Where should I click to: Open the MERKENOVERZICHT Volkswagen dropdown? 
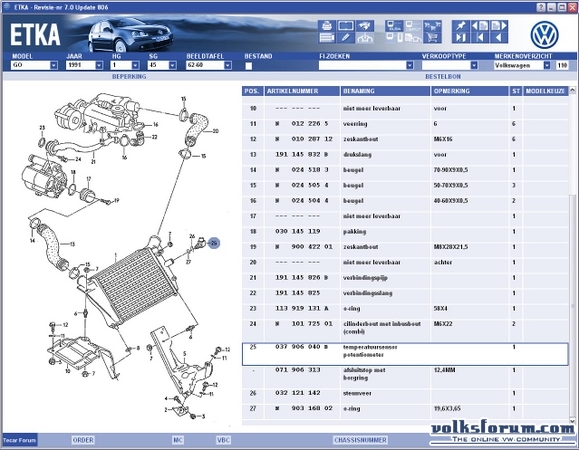point(547,65)
